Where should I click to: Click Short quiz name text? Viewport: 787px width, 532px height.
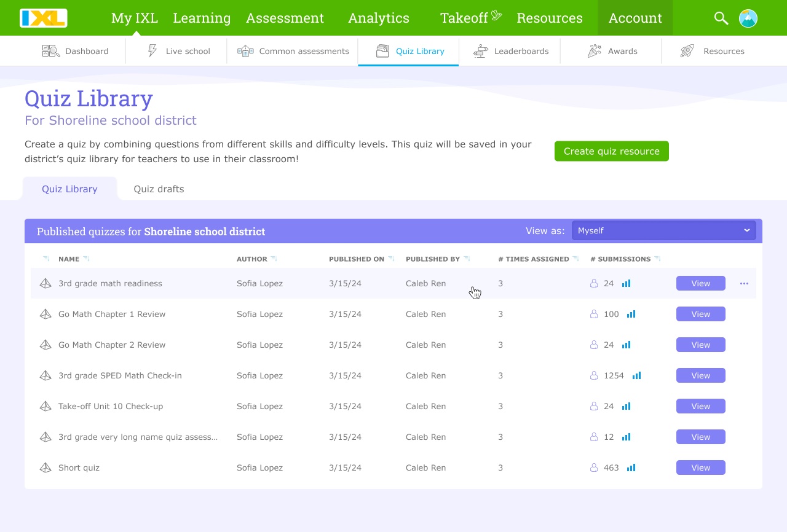pos(79,467)
